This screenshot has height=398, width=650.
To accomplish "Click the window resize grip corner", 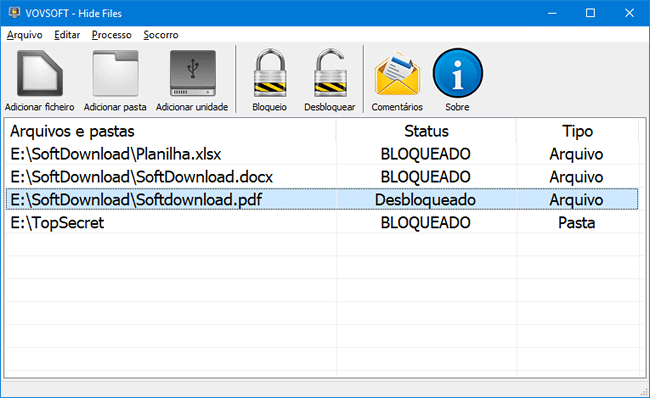I will (x=644, y=391).
